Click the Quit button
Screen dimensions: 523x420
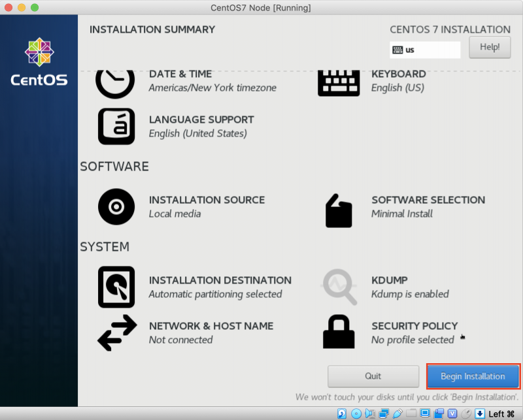(373, 376)
